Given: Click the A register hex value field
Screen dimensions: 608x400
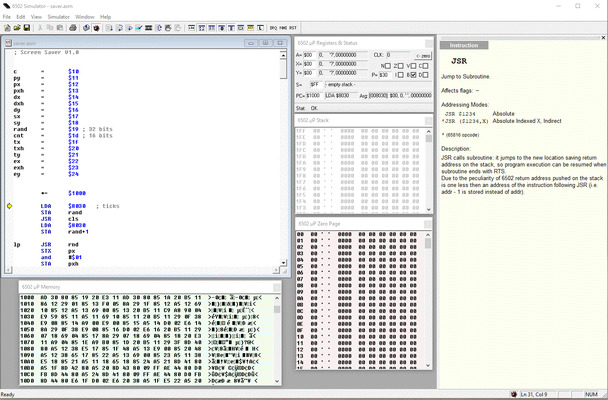Looking at the screenshot, I should point(310,55).
